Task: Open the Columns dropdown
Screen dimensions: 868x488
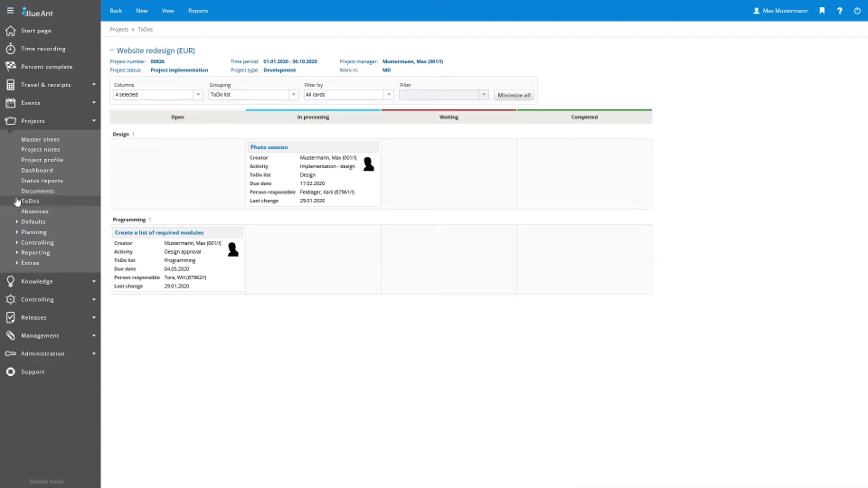Action: (157, 95)
